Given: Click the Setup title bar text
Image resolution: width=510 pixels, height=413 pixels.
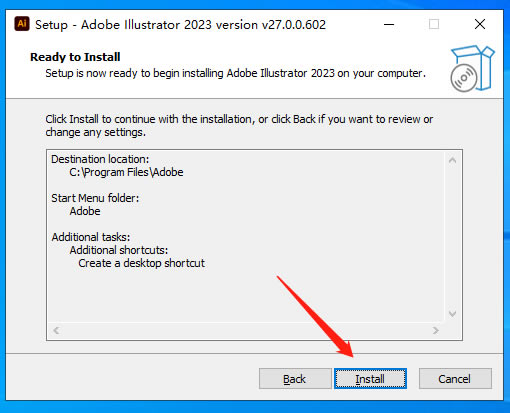Looking at the screenshot, I should click(180, 25).
